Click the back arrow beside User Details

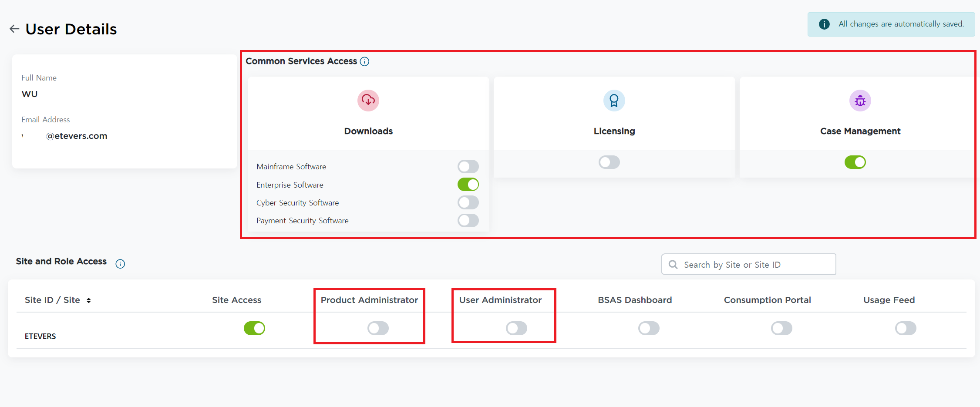pyautogui.click(x=14, y=29)
